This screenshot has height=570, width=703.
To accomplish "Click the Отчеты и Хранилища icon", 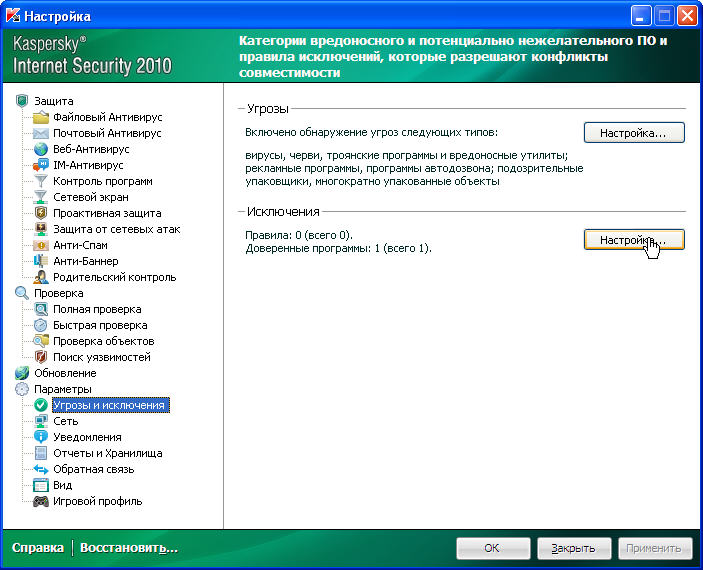I will (x=41, y=453).
